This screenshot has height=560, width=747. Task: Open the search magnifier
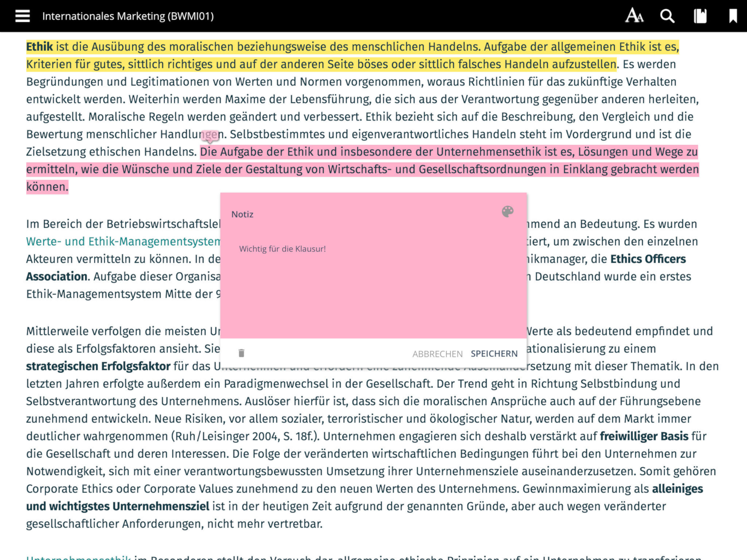(667, 16)
